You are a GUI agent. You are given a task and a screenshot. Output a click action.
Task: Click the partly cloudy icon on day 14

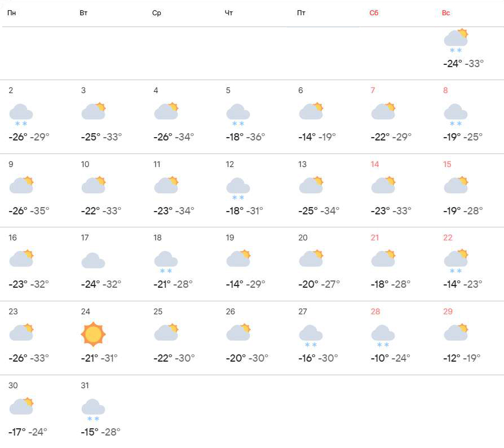[383, 185]
